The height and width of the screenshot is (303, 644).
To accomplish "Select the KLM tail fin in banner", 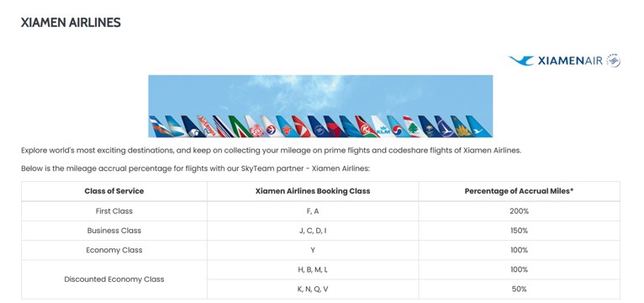I will (x=381, y=126).
